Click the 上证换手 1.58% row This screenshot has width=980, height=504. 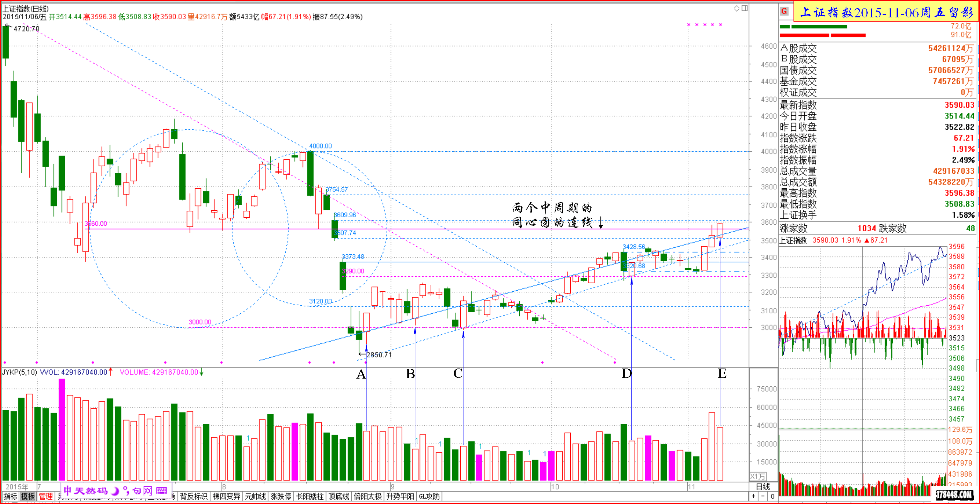[877, 215]
